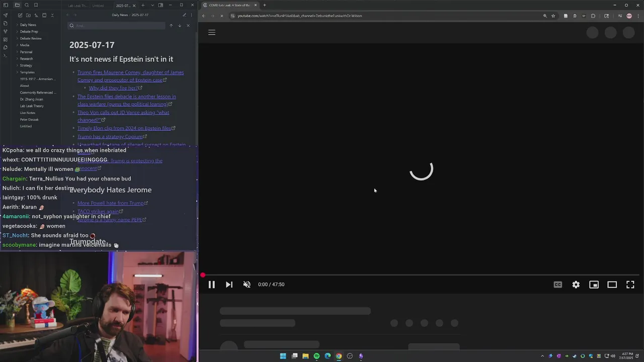Screen dimensions: 644x362
Task: Open the Dr. Zhang Jixian note
Action: pyautogui.click(x=31, y=99)
